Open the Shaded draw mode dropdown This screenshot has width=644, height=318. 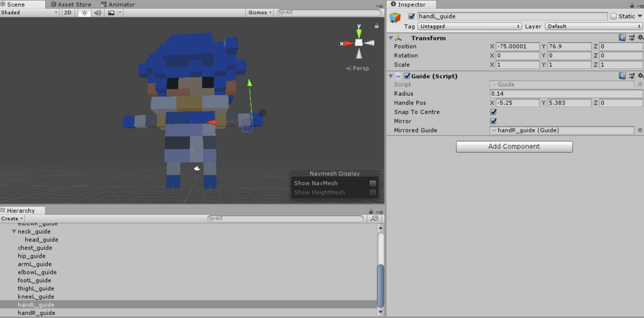(x=30, y=13)
